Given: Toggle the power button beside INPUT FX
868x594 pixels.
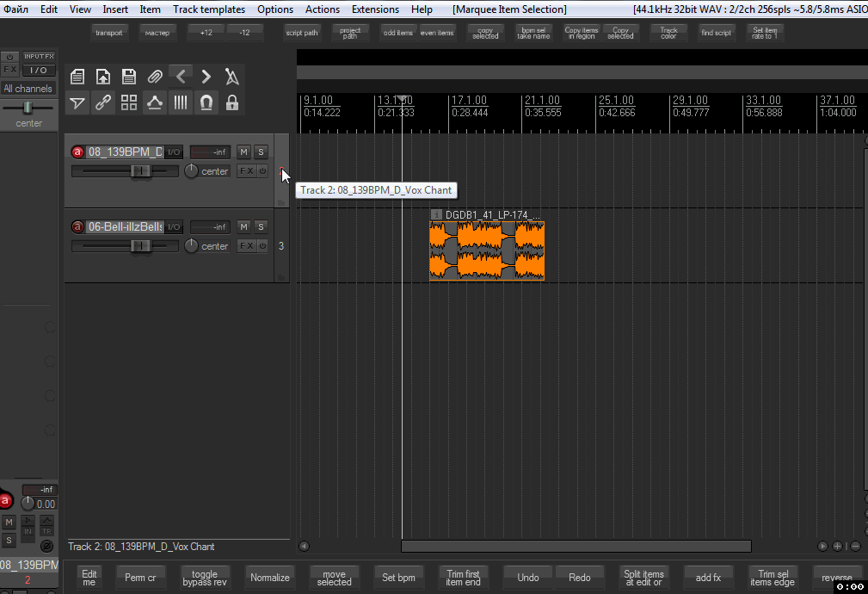Looking at the screenshot, I should [x=10, y=57].
